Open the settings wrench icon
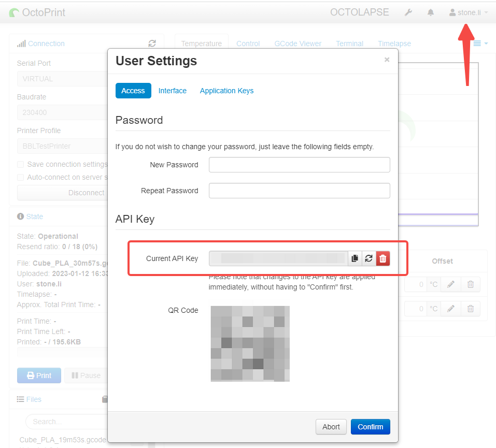Viewport: 496px width, 448px height. (x=408, y=12)
